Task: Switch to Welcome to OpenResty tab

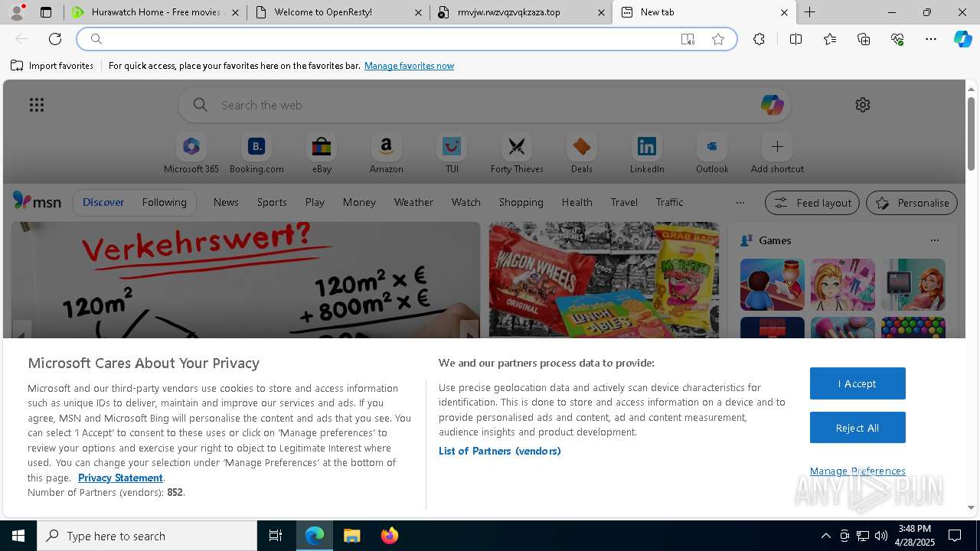Action: coord(338,12)
